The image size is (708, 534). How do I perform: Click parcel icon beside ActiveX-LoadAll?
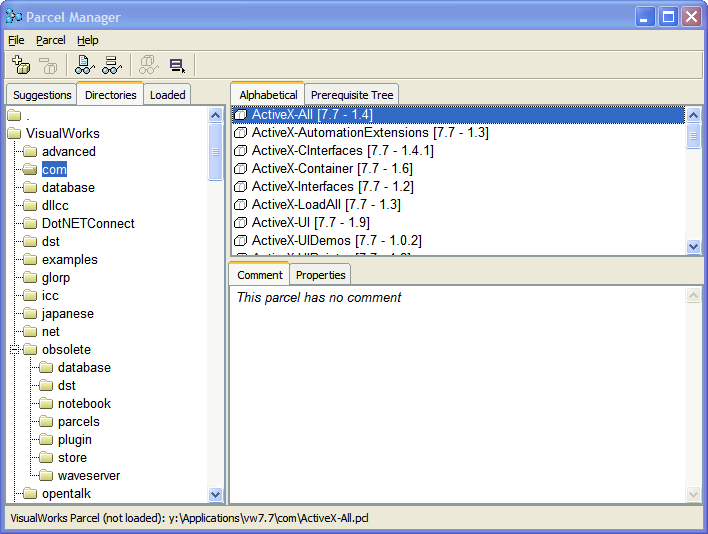[241, 205]
